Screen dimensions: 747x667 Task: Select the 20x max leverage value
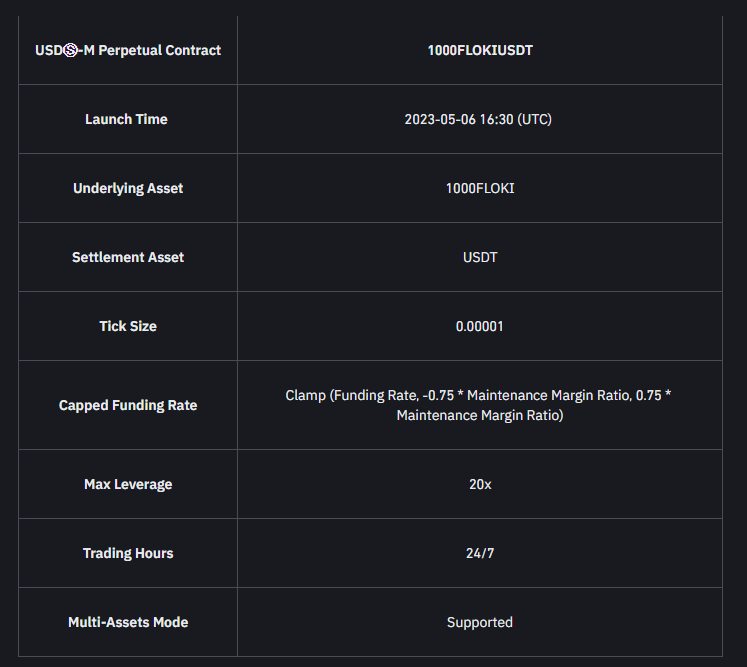[480, 484]
